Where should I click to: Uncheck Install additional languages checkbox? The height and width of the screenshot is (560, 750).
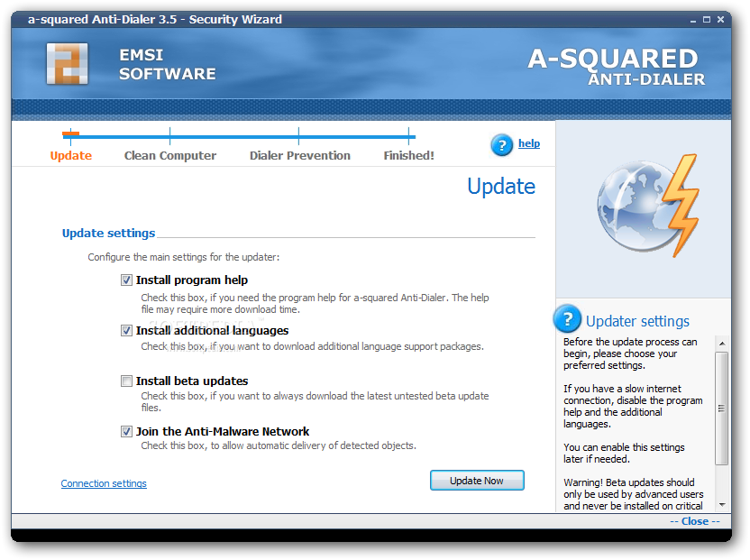tap(126, 331)
